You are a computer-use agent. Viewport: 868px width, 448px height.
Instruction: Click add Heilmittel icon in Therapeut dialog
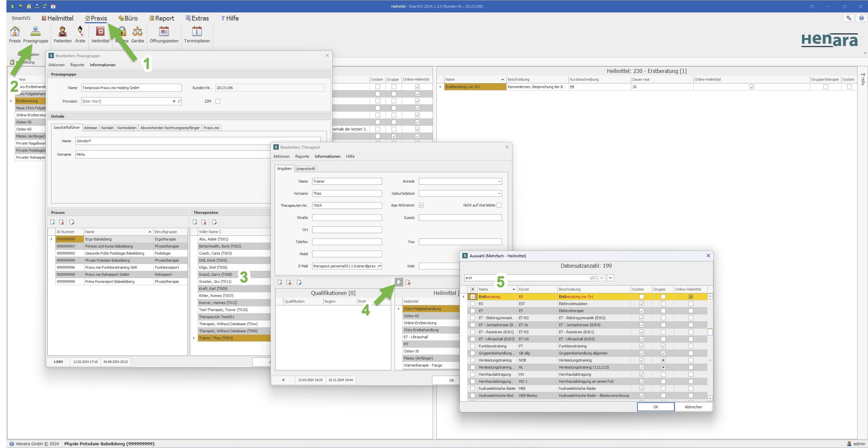pos(399,283)
